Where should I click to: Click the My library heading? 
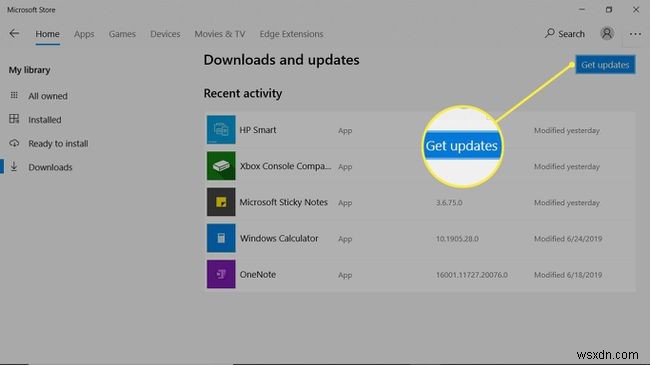click(29, 70)
